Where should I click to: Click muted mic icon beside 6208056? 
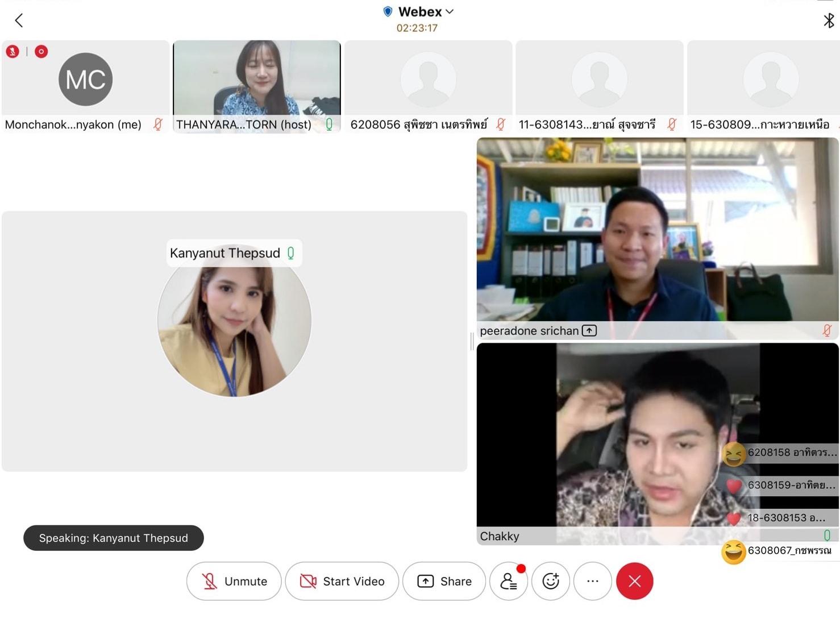coord(501,124)
